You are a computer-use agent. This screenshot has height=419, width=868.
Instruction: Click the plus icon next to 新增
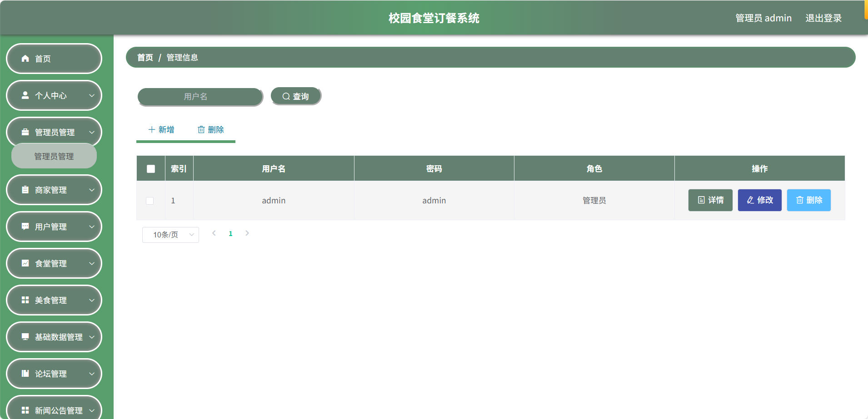click(152, 130)
